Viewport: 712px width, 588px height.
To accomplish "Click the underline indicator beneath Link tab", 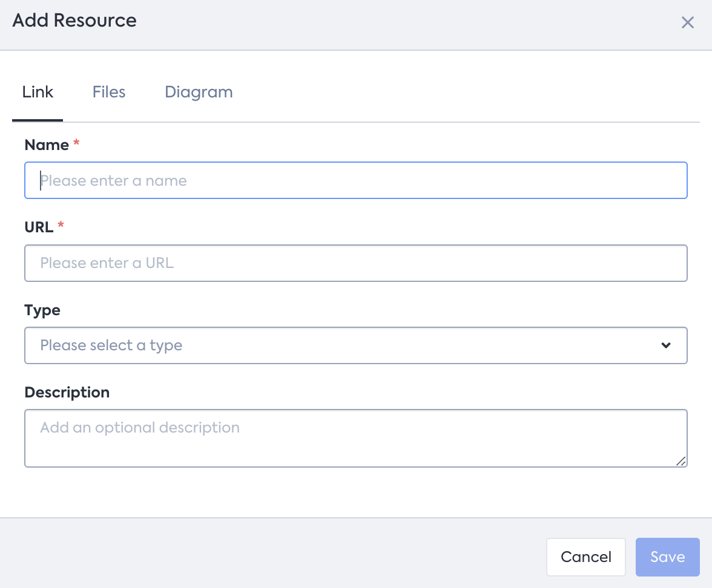I will point(38,120).
